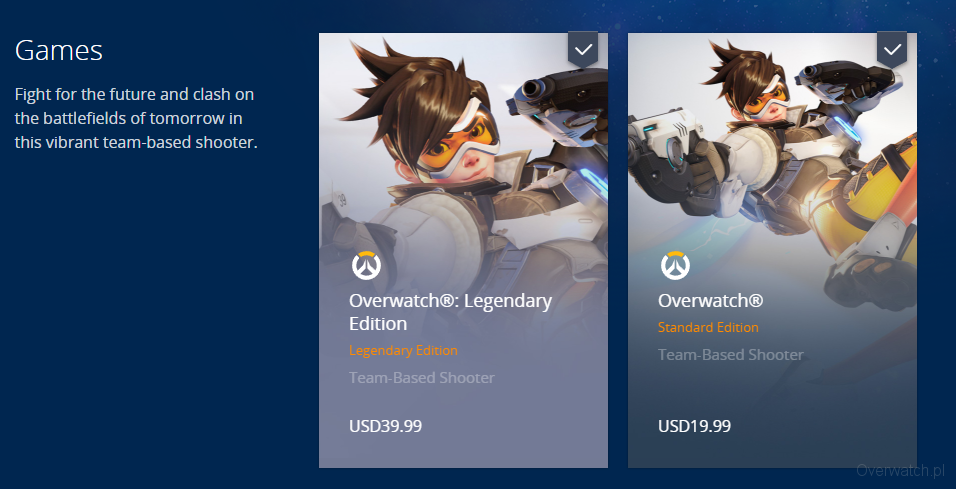Click the USD19.99 price
The height and width of the screenshot is (489, 956).
pyautogui.click(x=694, y=426)
